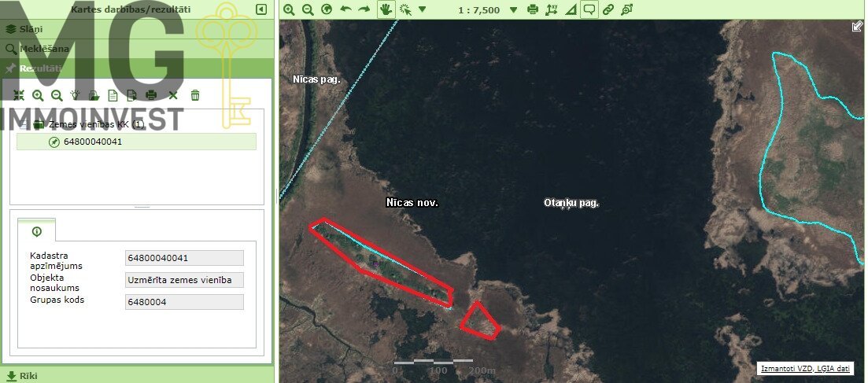
Task: Open the coordinates XY tool
Action: coord(551,9)
